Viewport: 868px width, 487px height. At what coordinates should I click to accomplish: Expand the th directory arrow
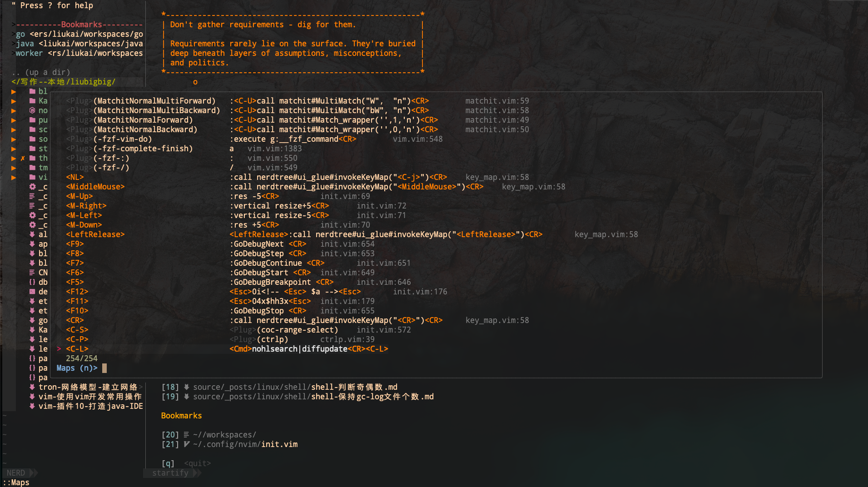(x=14, y=158)
